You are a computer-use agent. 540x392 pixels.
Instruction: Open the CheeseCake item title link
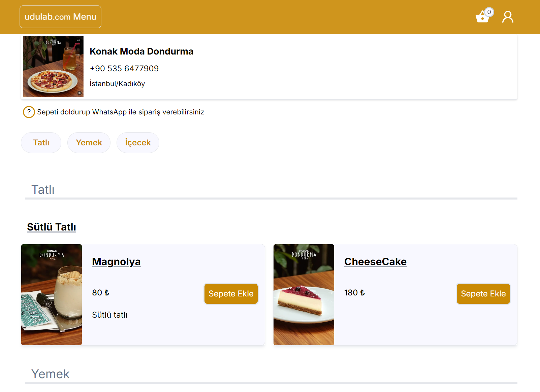[x=375, y=262]
